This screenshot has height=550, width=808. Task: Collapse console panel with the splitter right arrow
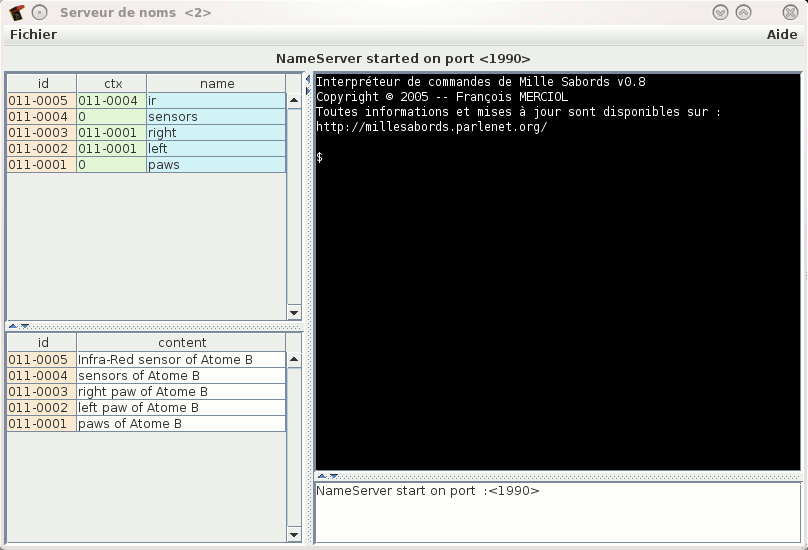point(308,91)
